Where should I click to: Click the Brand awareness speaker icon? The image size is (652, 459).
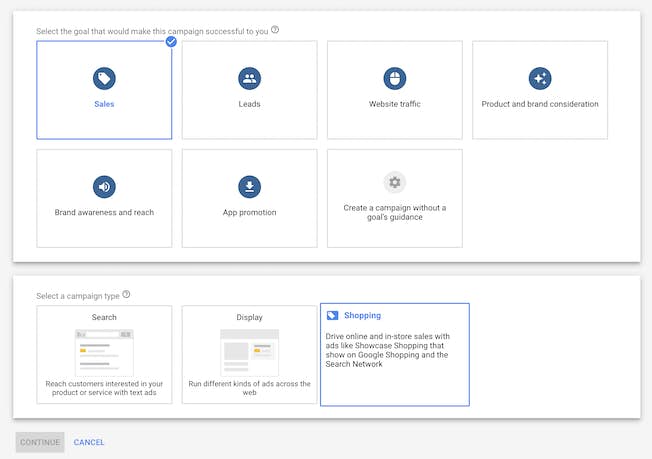point(104,187)
